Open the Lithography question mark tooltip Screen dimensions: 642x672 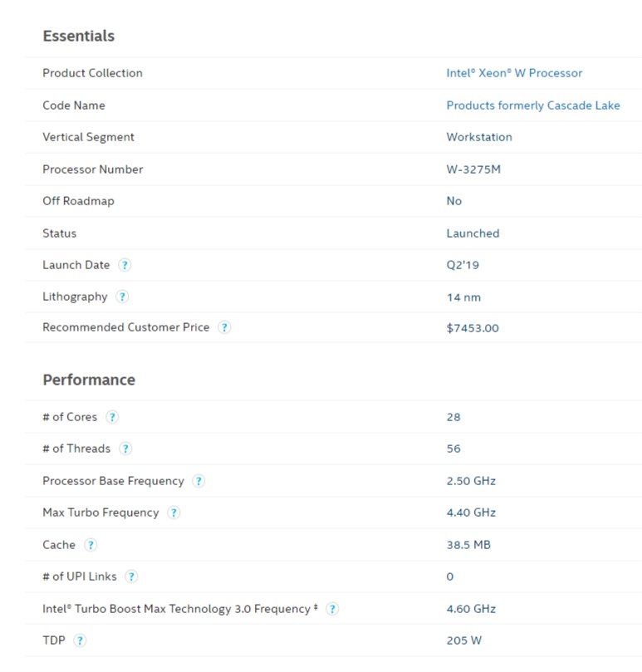pos(122,297)
